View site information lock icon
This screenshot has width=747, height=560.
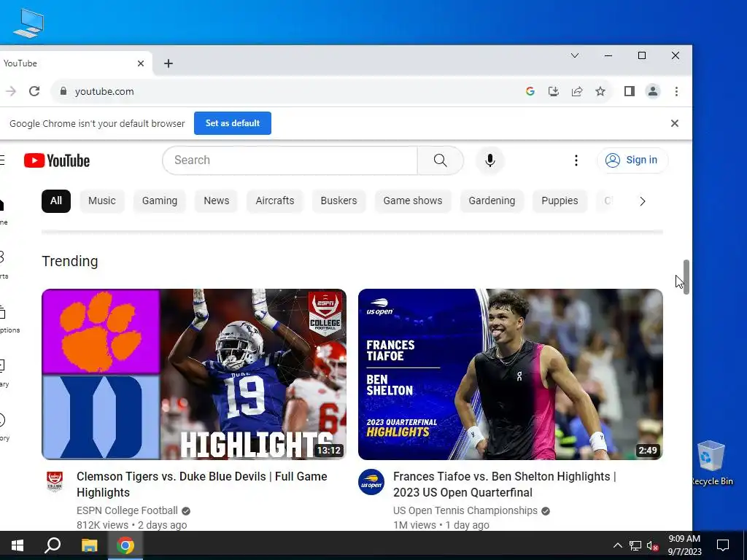point(63,91)
